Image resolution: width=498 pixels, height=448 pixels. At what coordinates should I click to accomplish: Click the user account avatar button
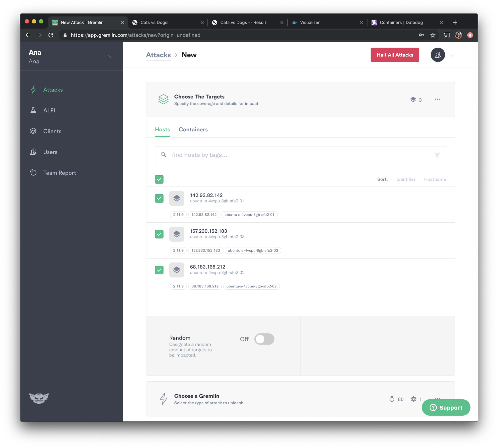click(438, 55)
